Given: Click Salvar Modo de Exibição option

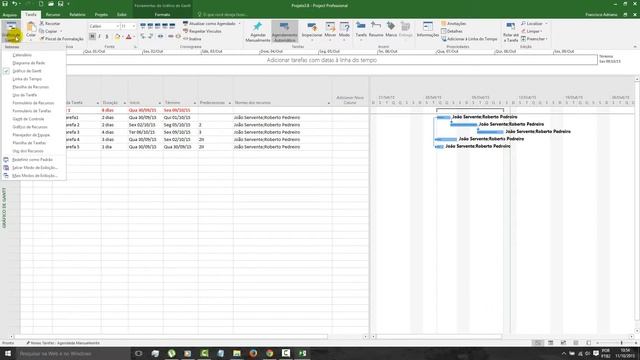Looking at the screenshot, I should click(35, 167).
